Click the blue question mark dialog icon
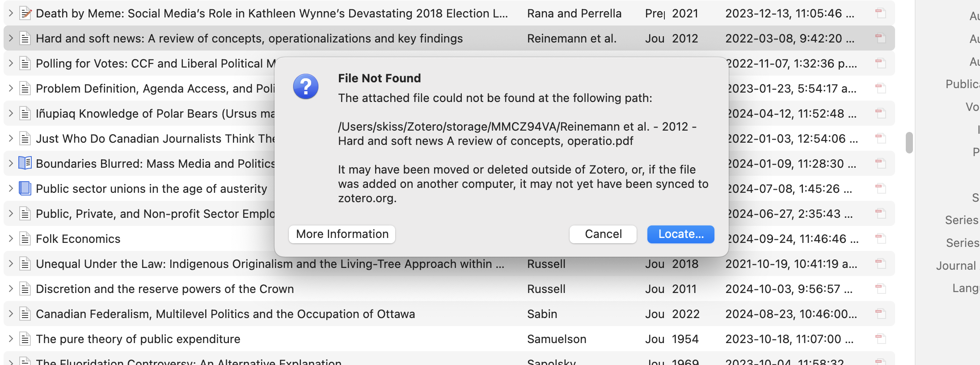This screenshot has height=365, width=980. coord(306,86)
